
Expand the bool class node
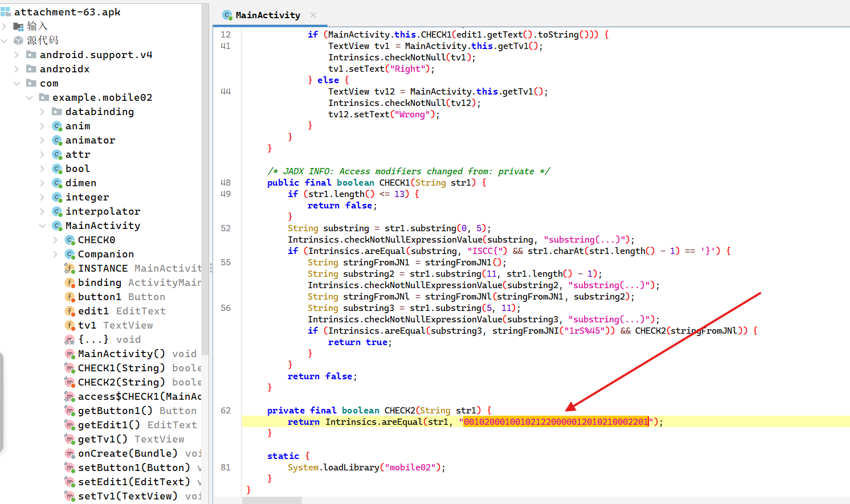(42, 169)
